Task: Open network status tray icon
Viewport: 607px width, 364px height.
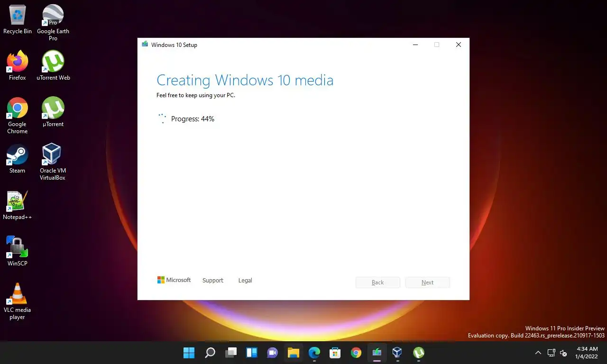Action: point(551,353)
